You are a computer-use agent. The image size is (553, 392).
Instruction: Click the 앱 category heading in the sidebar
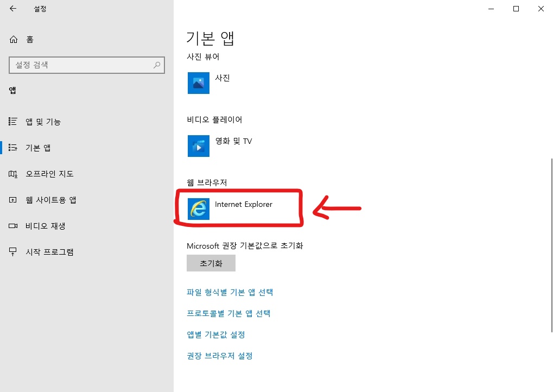tap(12, 90)
